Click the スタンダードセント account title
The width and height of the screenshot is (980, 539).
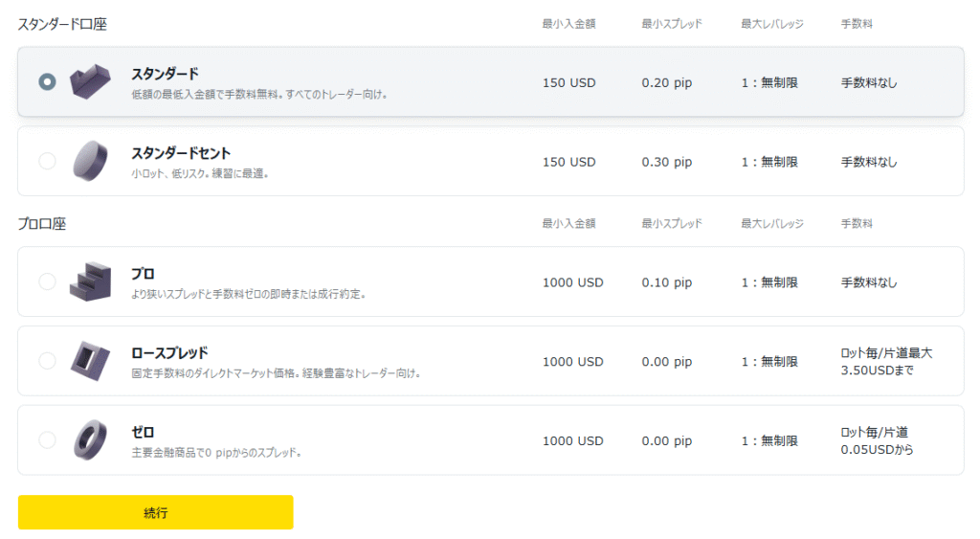click(181, 153)
